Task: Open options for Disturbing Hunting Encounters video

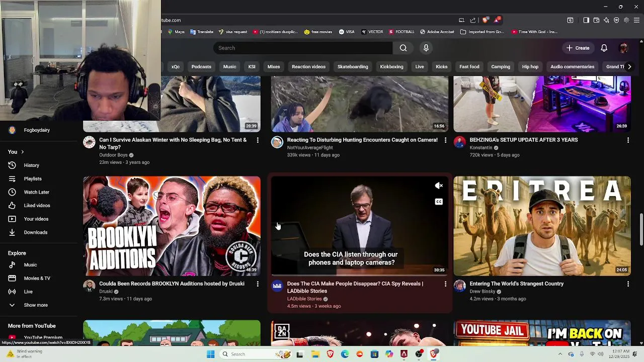Action: (x=445, y=140)
